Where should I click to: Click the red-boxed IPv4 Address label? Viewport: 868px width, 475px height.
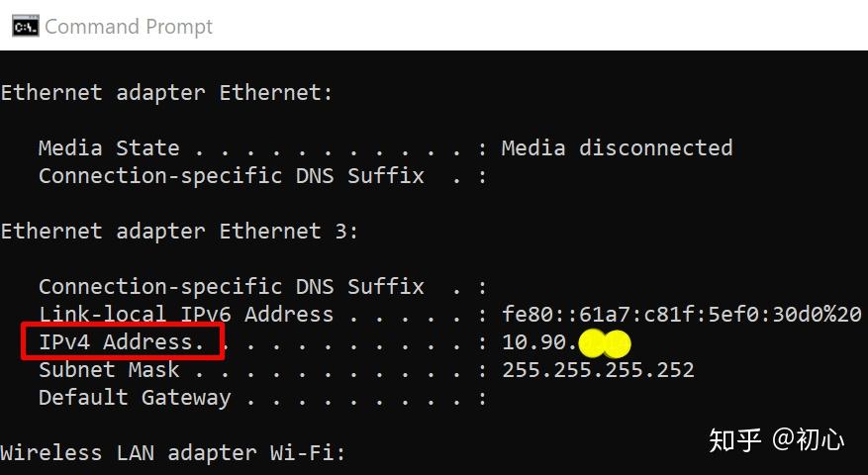click(x=122, y=341)
